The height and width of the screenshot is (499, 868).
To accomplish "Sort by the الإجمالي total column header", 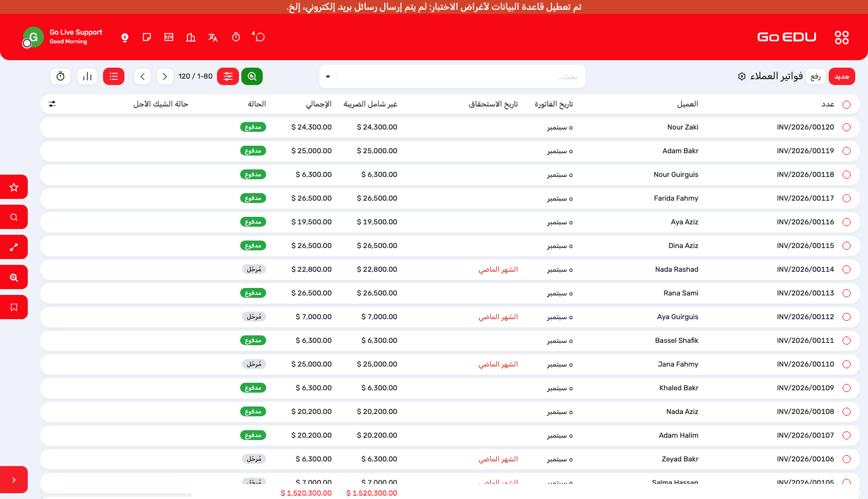I will 319,104.
